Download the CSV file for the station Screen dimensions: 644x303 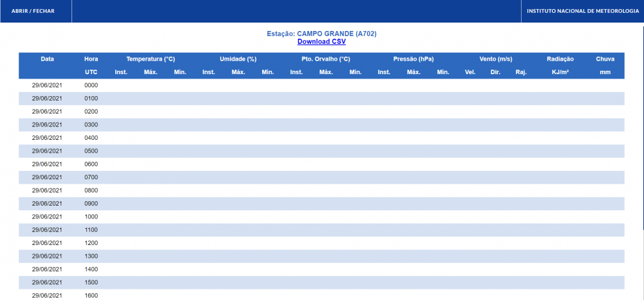pyautogui.click(x=321, y=41)
